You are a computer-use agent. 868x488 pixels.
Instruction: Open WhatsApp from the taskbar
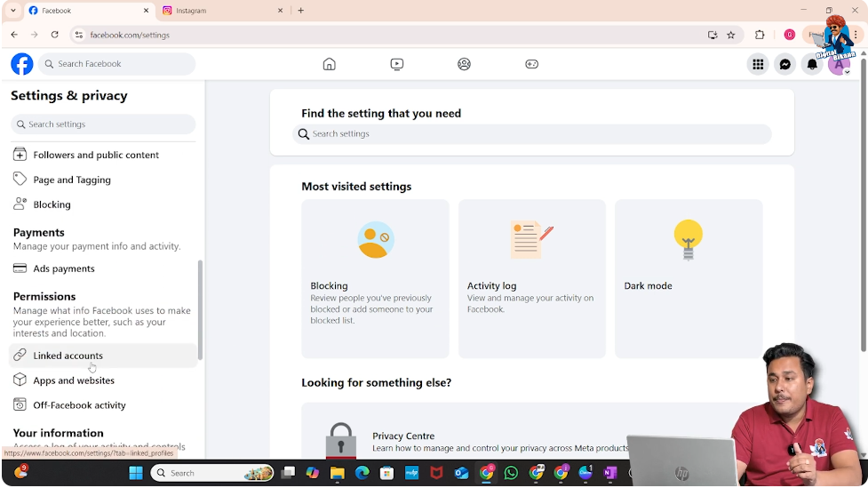pos(511,473)
